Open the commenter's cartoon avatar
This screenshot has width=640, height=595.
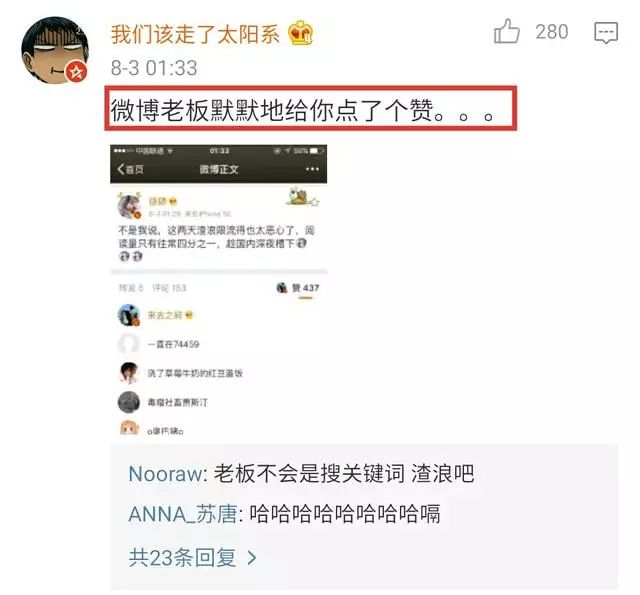[x=55, y=50]
